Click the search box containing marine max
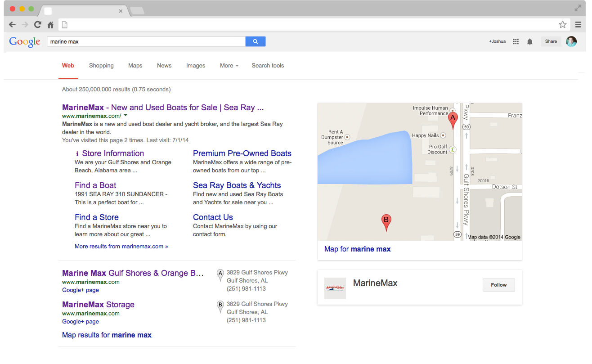592x364 pixels. tap(146, 41)
